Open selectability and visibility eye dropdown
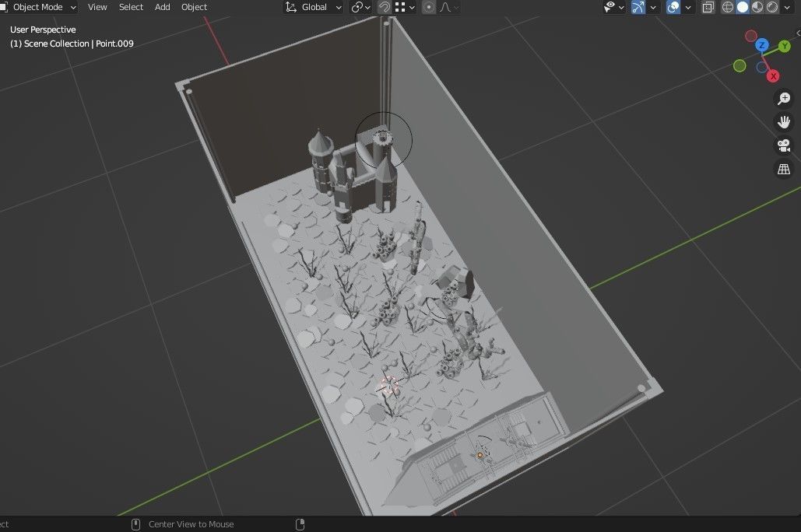This screenshot has width=801, height=532. pyautogui.click(x=613, y=7)
